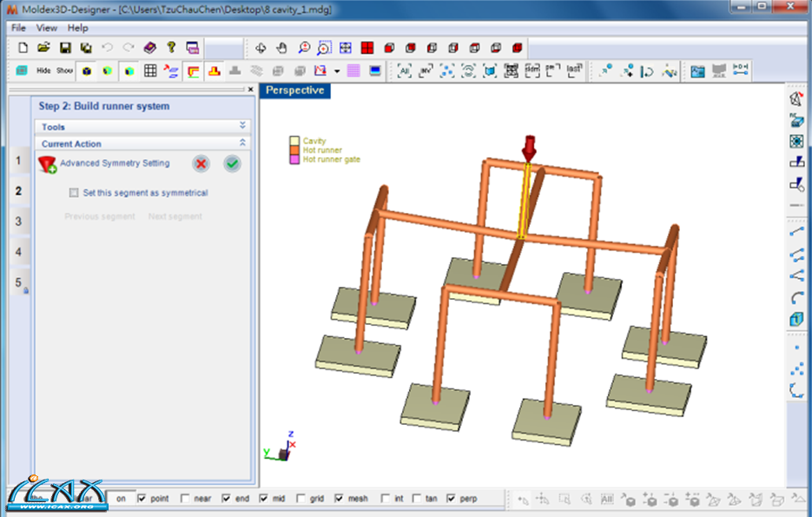Toggle the 'near' snap checkbox
Image resolution: width=812 pixels, height=517 pixels.
coord(185,499)
